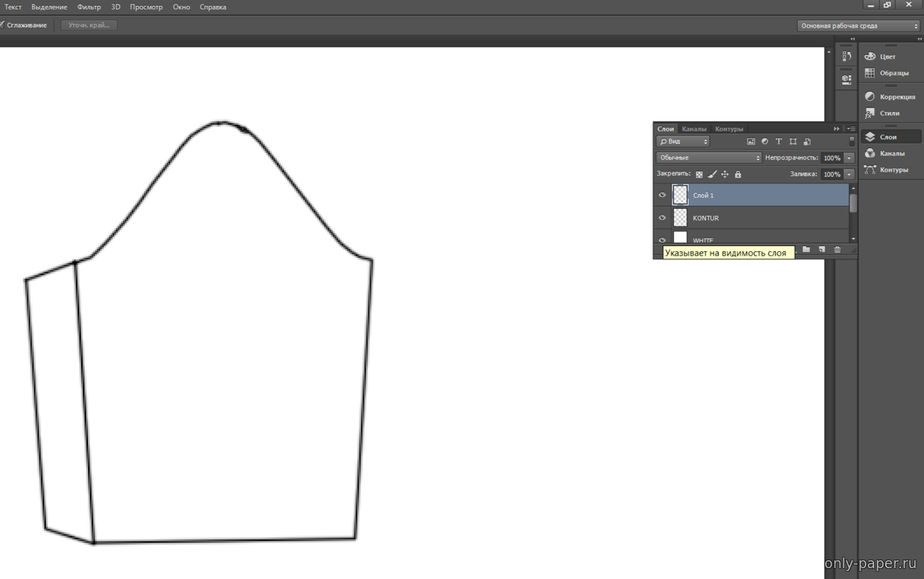Image resolution: width=924 pixels, height=579 pixels.
Task: Delete layer with trash icon
Action: 837,250
